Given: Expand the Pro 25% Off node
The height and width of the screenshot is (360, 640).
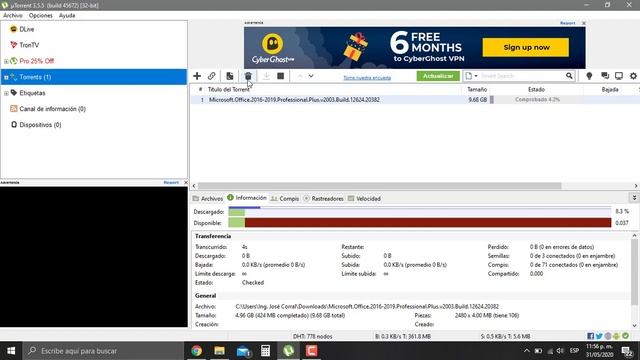Looking at the screenshot, I should click(x=6, y=61).
